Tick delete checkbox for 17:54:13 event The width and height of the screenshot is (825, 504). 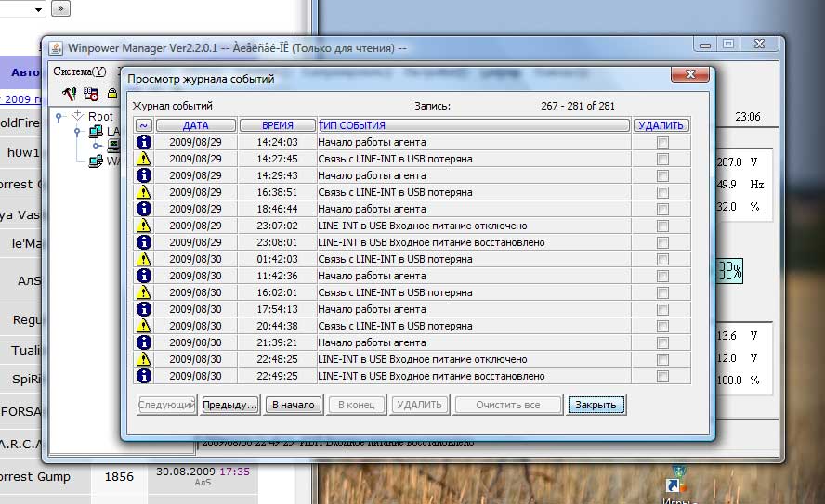(662, 310)
